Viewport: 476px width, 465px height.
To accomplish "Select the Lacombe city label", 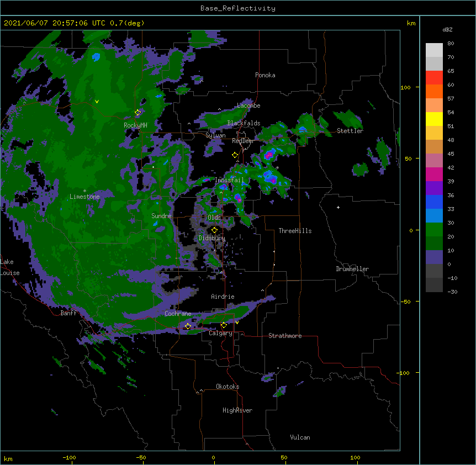I will [248, 105].
